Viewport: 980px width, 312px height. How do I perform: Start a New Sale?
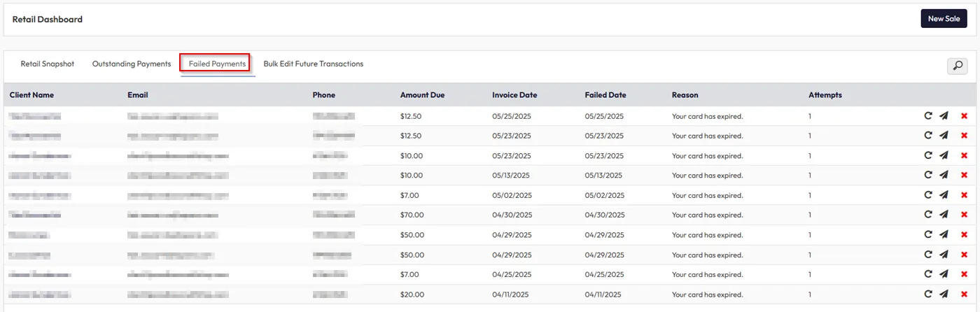[x=944, y=19]
